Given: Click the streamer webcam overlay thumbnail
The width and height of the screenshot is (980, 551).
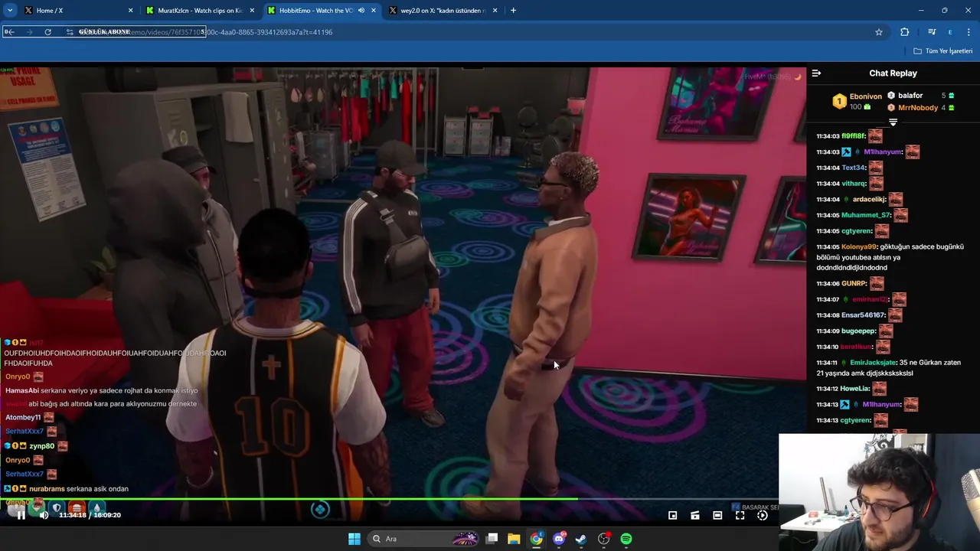Looking at the screenshot, I should 879,492.
